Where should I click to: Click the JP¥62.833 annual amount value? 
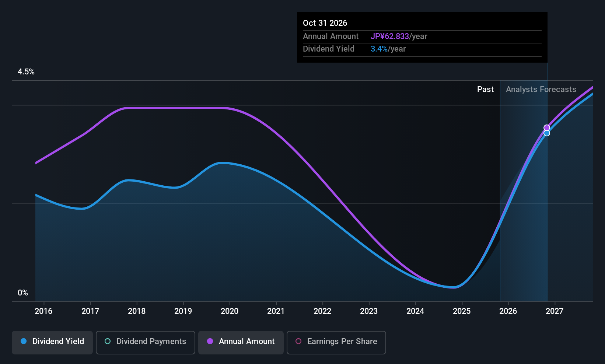click(390, 36)
